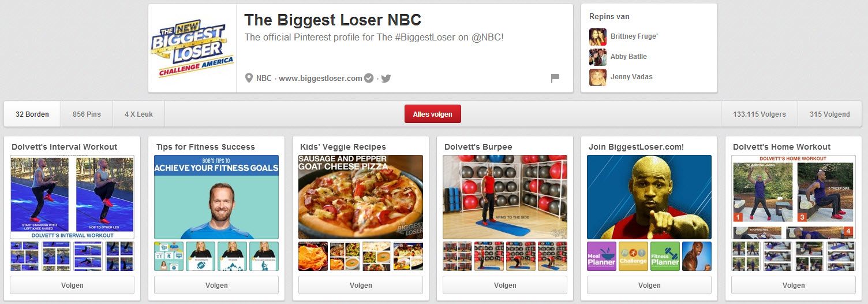Click the report flag icon
Image resolution: width=868 pixels, height=304 pixels.
click(x=555, y=79)
